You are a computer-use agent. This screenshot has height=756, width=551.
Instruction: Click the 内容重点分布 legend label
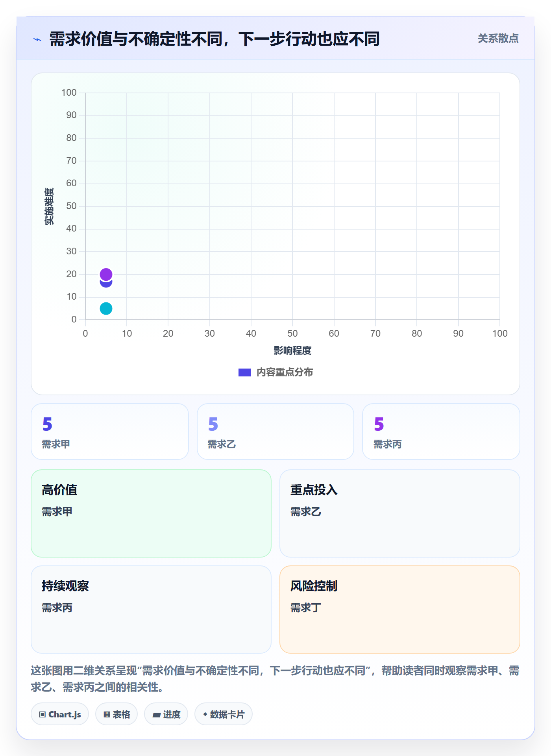tap(285, 372)
